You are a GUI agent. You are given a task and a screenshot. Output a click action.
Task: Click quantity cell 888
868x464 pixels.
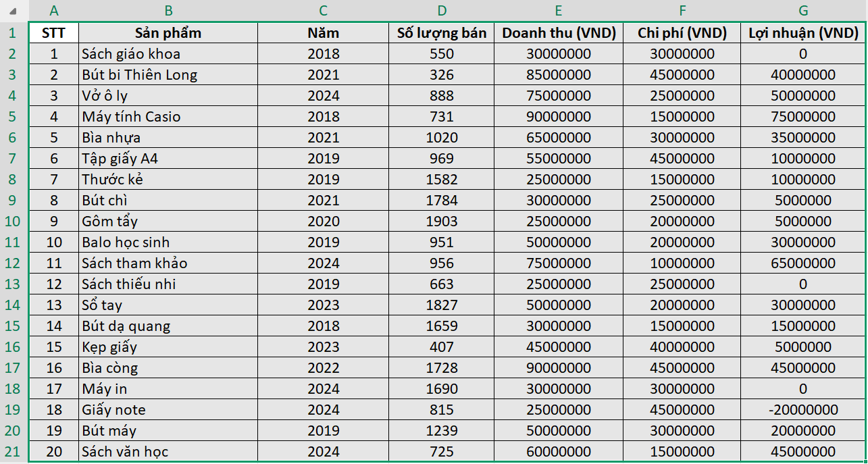[x=442, y=96]
